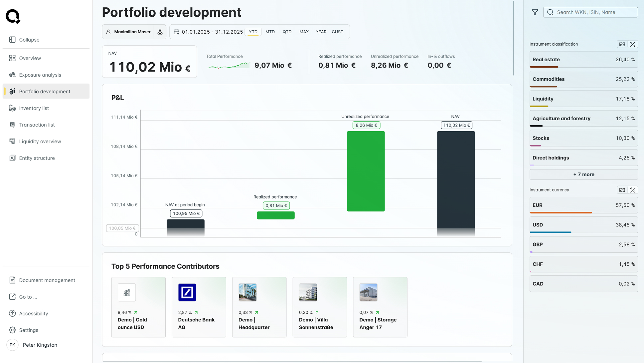Screen dimensions: 644x363
Task: Open the Inventory list page
Action: click(x=34, y=108)
